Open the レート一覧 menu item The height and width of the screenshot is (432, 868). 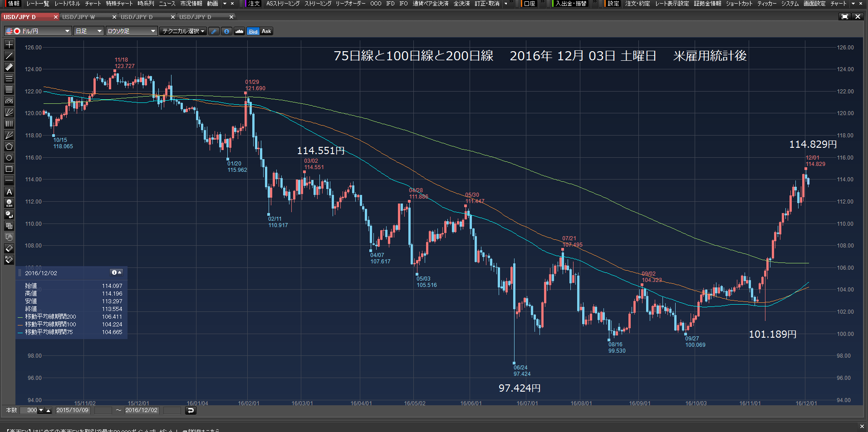point(38,4)
